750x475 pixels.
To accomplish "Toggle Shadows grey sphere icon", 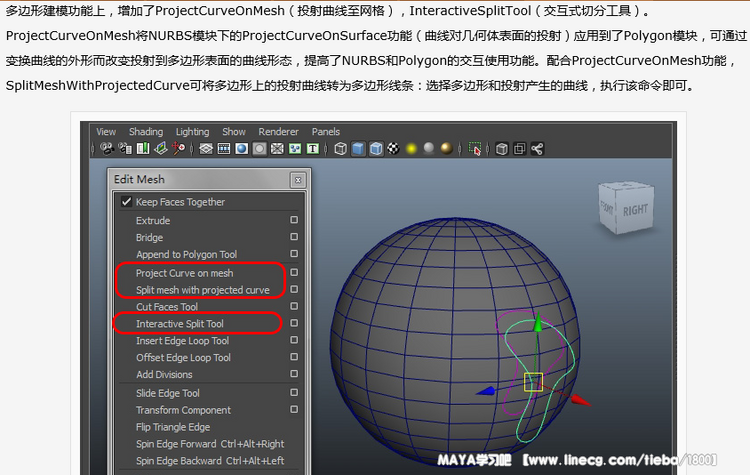I will click(x=429, y=148).
